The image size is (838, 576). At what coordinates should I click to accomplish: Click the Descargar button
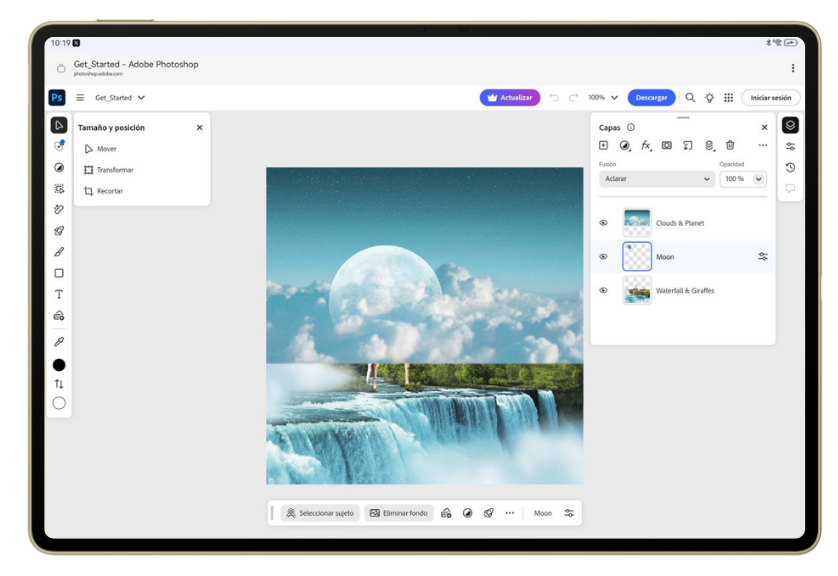pos(651,98)
